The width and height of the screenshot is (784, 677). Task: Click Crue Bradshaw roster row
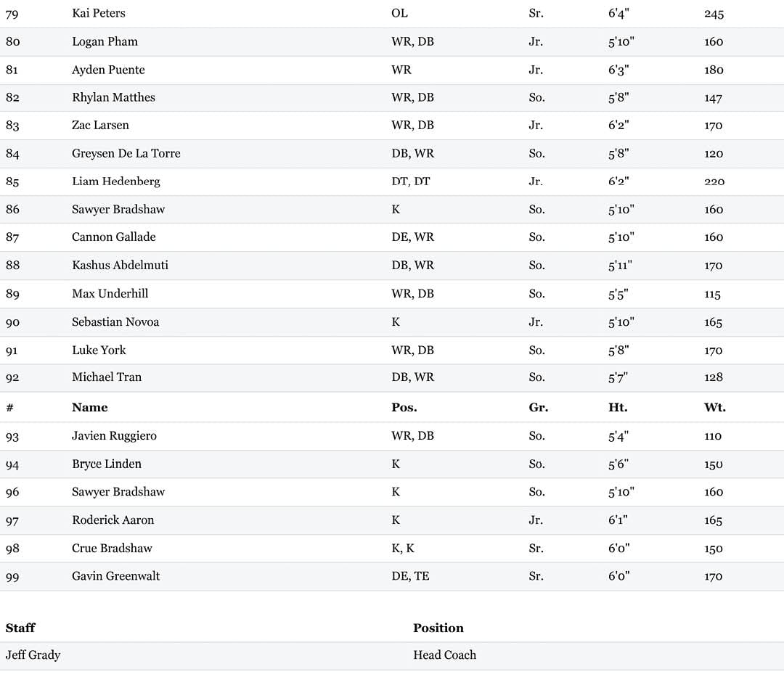point(392,549)
